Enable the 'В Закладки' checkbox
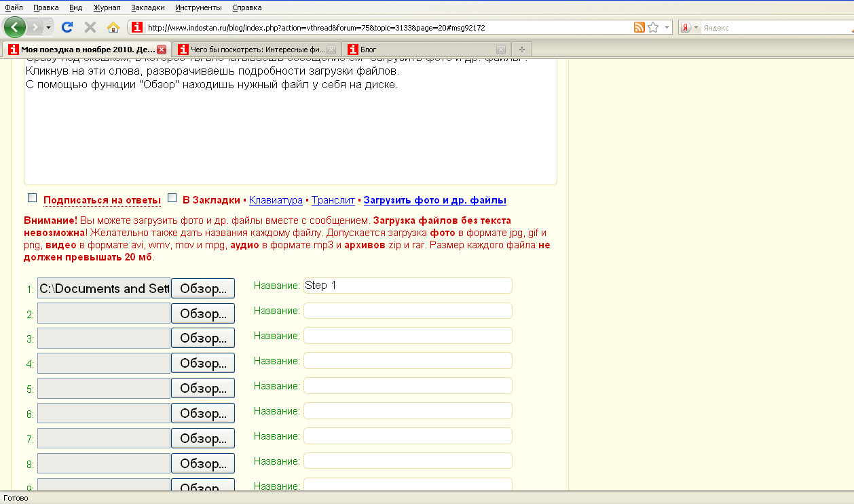854x504 pixels. tap(172, 198)
